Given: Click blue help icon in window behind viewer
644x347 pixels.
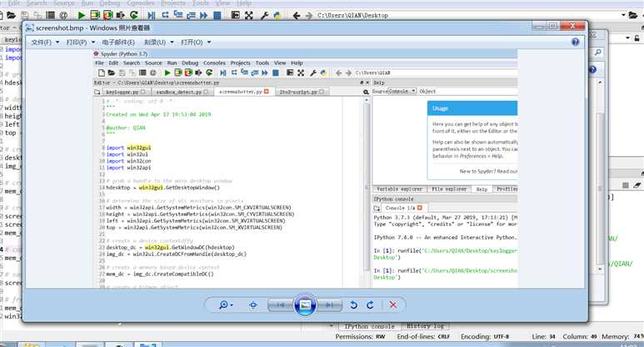Looking at the screenshot, I should pos(592,69).
